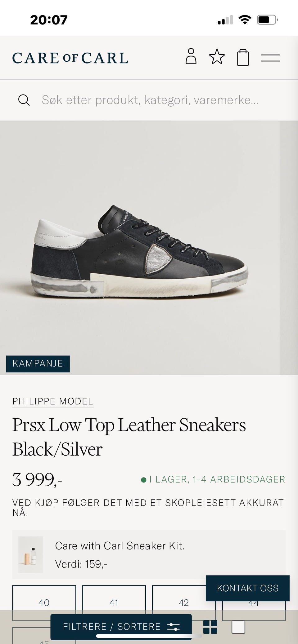Focus the product search field
Viewport: 298px width, 644px height.
coord(150,100)
